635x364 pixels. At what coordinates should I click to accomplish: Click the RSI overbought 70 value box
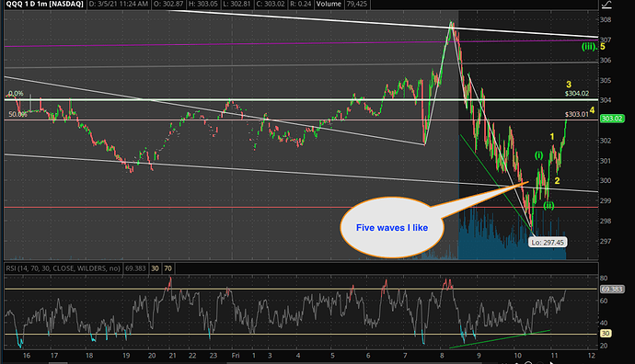point(167,268)
